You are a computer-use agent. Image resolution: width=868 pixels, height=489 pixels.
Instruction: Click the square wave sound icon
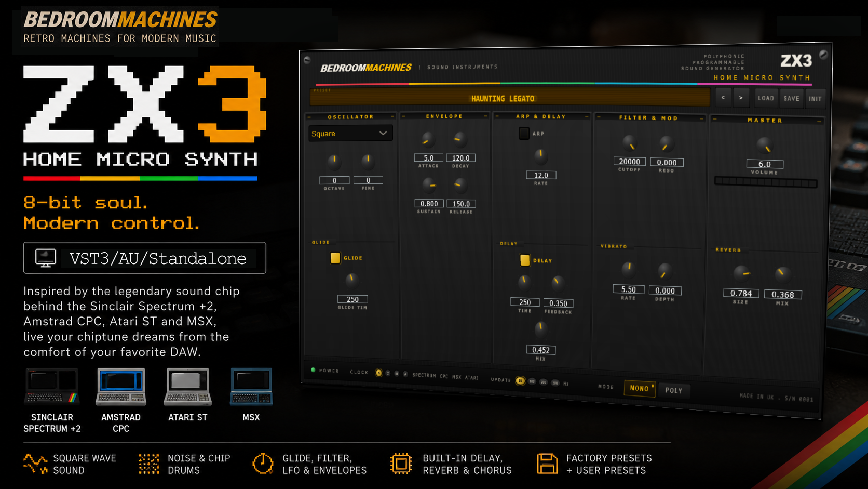35,464
